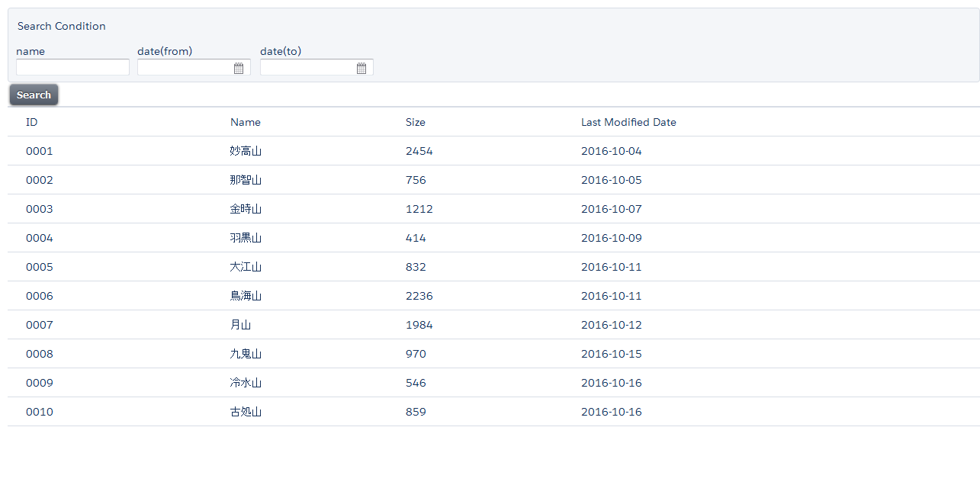Click the size value 414
This screenshot has width=980, height=501.
416,238
